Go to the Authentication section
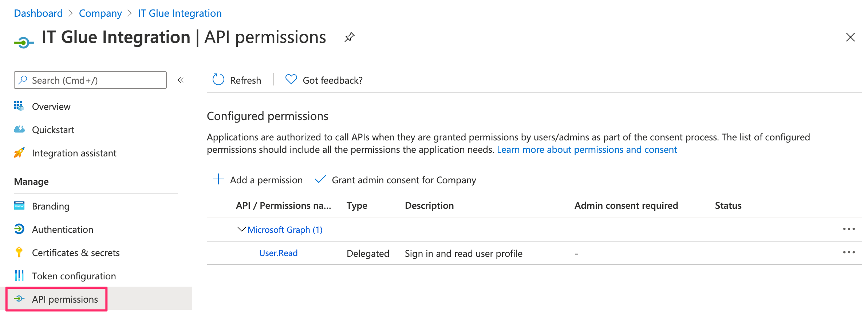 click(63, 230)
